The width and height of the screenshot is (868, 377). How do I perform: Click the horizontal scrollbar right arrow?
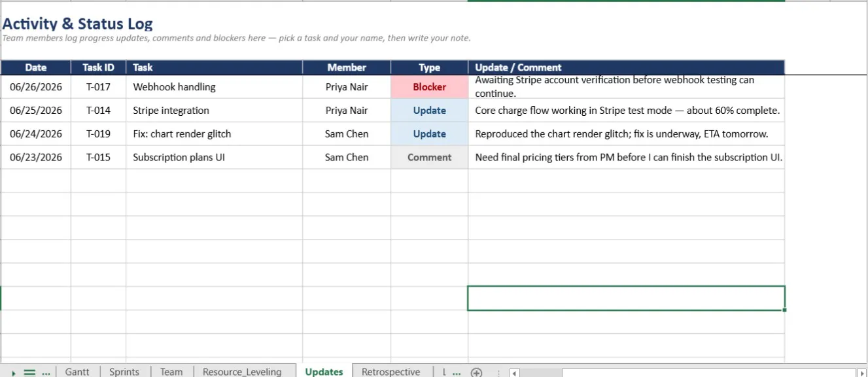[x=861, y=372]
